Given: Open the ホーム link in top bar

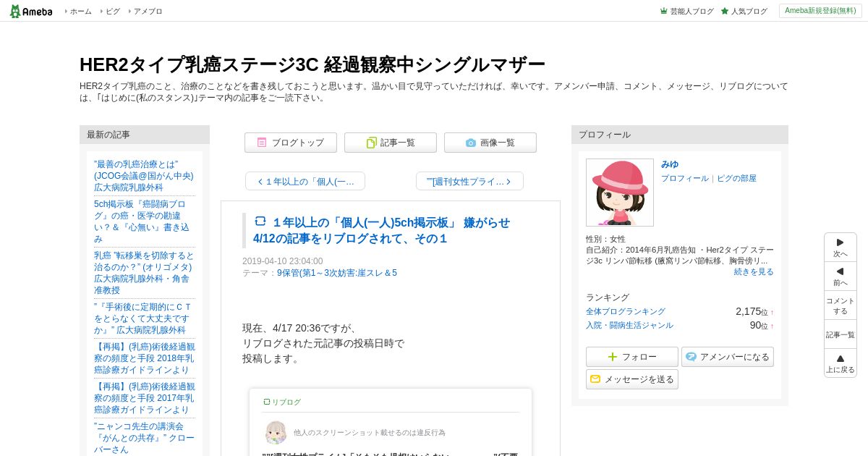Looking at the screenshot, I should pyautogui.click(x=80, y=12).
